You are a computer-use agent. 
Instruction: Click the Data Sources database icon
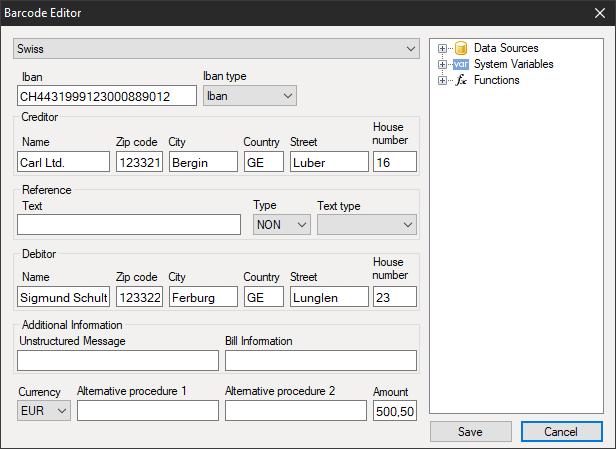pos(461,48)
